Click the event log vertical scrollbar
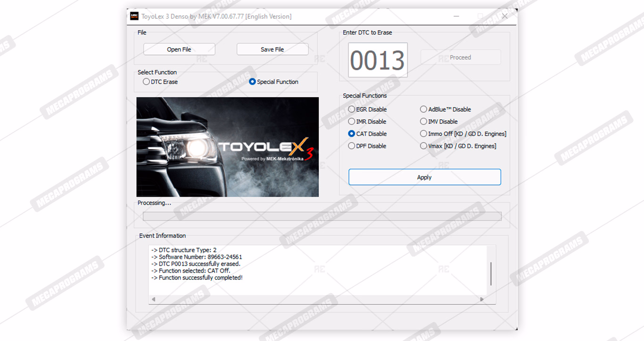644x341 pixels. click(491, 274)
